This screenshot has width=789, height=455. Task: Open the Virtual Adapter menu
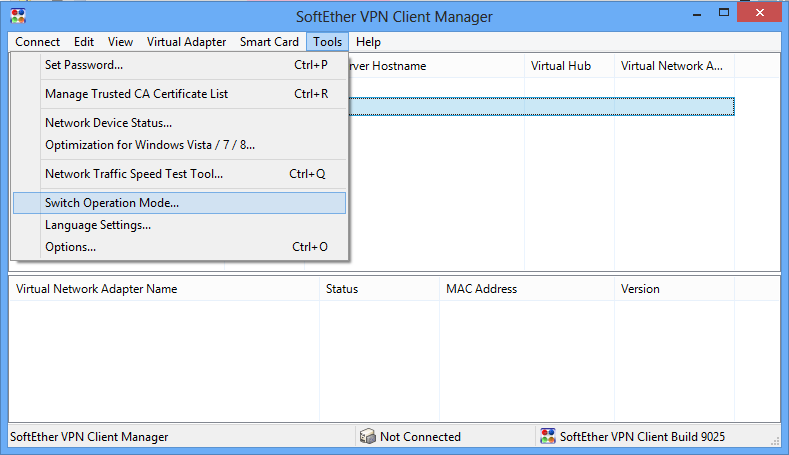pyautogui.click(x=186, y=42)
